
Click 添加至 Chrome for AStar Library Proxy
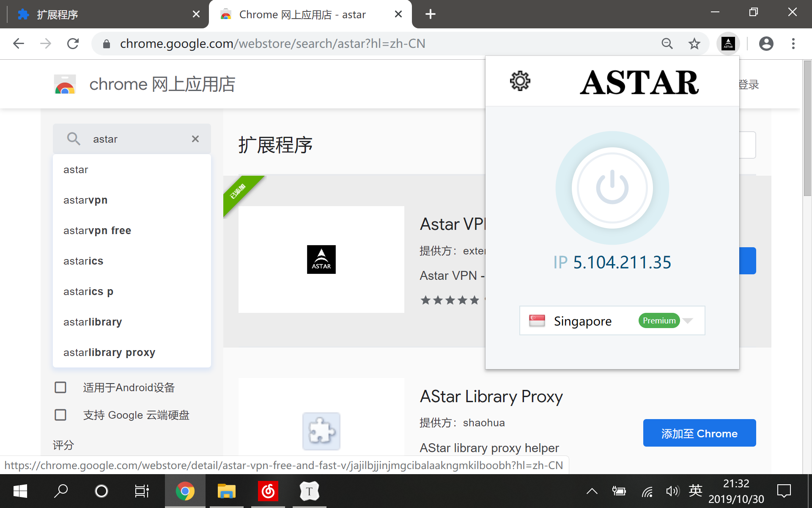pos(700,433)
